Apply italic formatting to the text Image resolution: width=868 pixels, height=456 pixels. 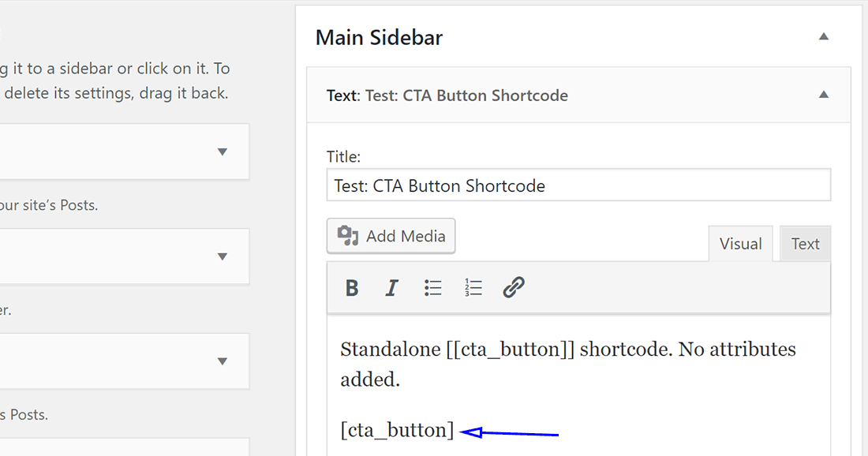point(392,287)
